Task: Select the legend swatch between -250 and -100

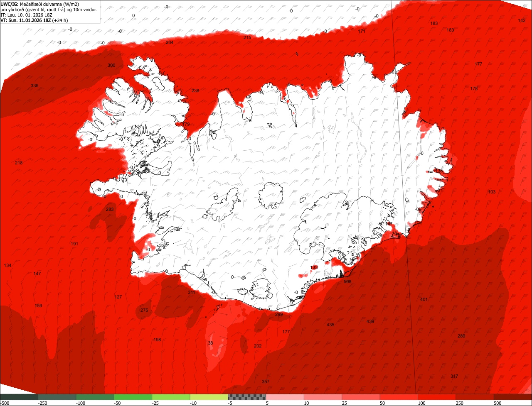Action: [x=57, y=397]
